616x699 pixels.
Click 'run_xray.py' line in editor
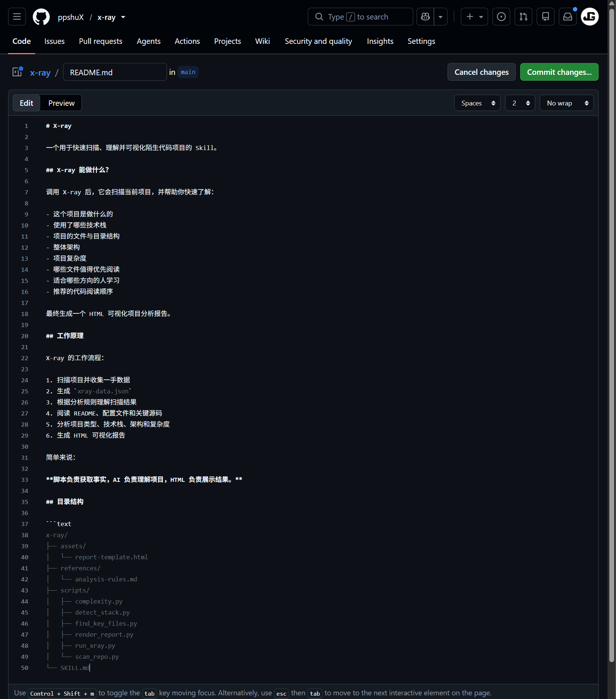pos(95,646)
